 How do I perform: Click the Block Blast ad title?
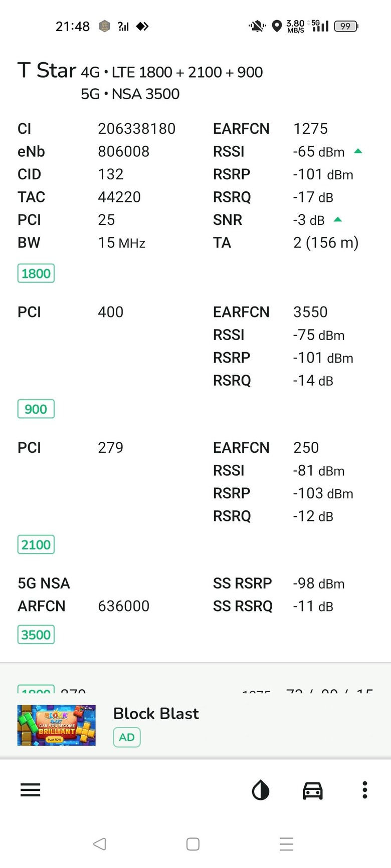point(156,713)
